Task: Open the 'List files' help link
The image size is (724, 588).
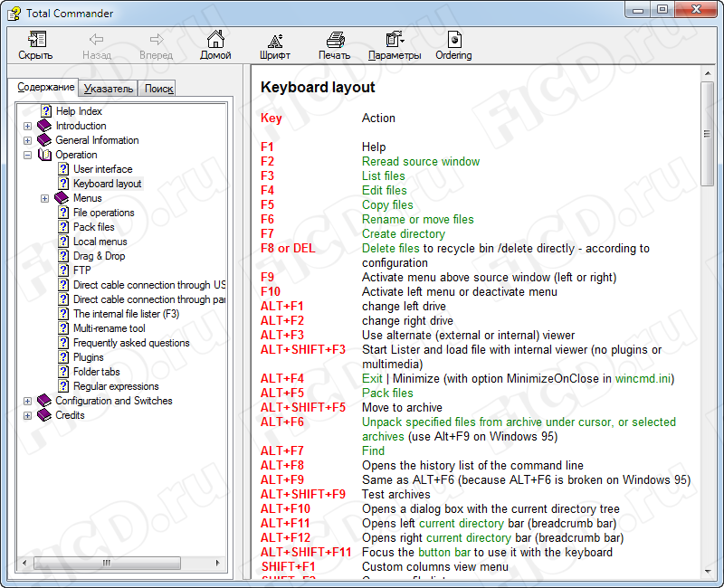Action: click(383, 175)
